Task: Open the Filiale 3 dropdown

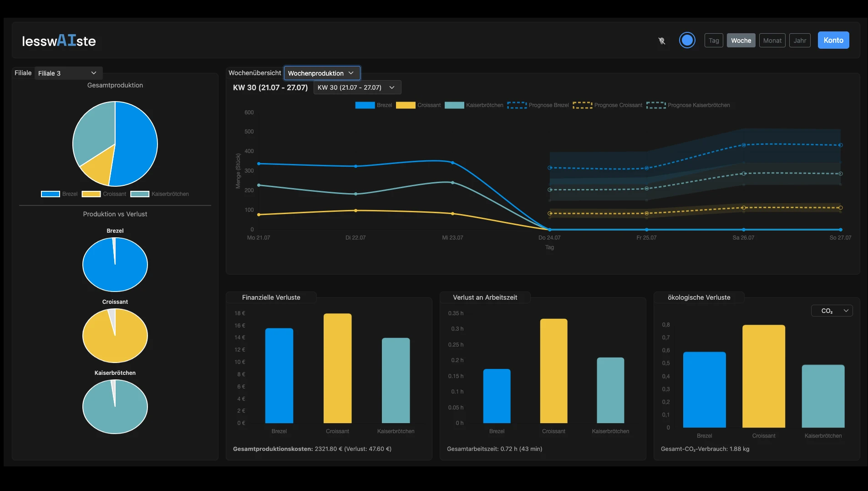Action: pyautogui.click(x=68, y=73)
